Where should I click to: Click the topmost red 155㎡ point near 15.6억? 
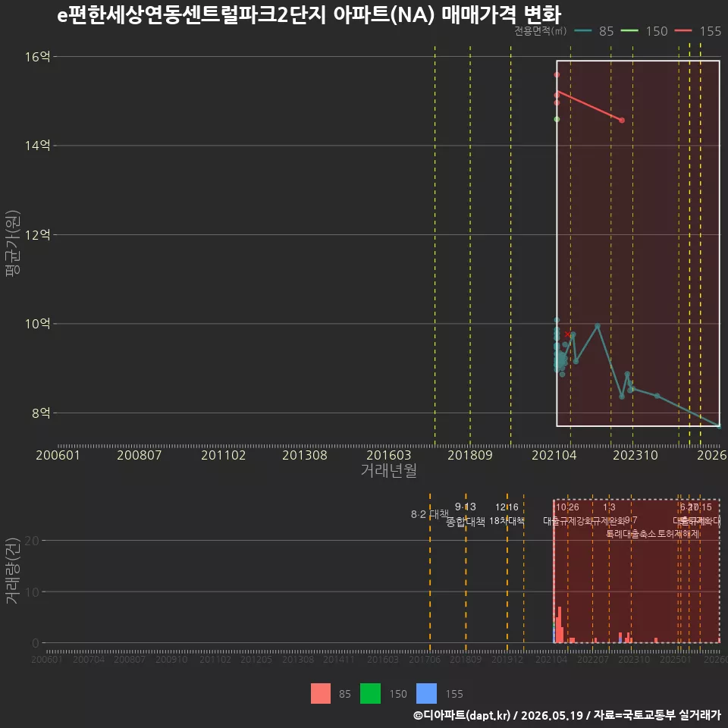click(557, 75)
